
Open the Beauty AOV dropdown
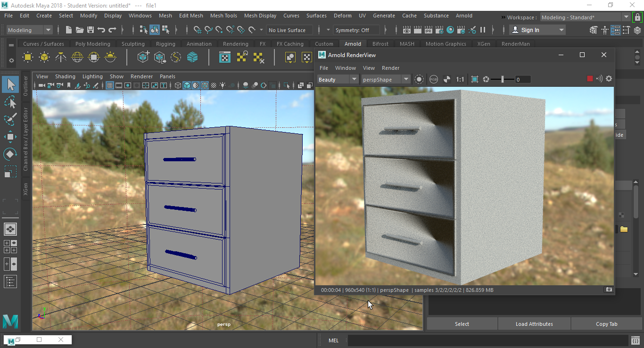338,79
